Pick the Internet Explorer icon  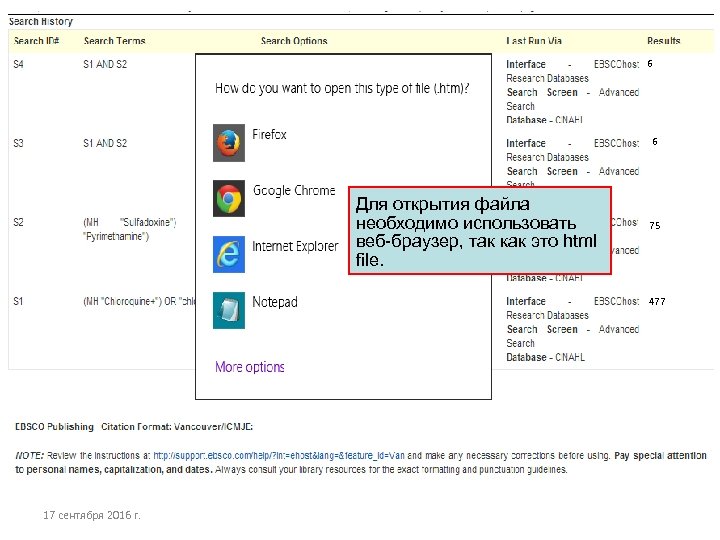(x=229, y=254)
